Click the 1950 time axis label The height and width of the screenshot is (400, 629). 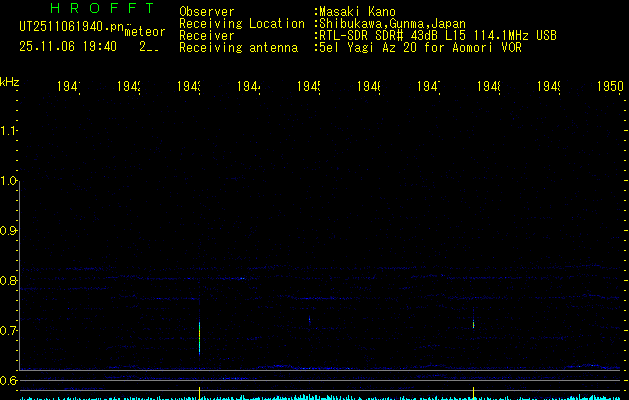click(x=609, y=87)
